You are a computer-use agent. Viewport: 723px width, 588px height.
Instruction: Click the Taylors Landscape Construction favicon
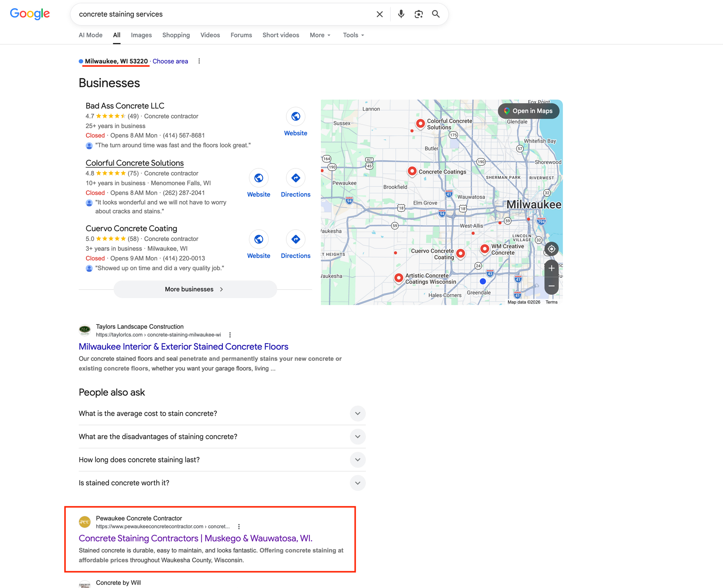pyautogui.click(x=85, y=330)
